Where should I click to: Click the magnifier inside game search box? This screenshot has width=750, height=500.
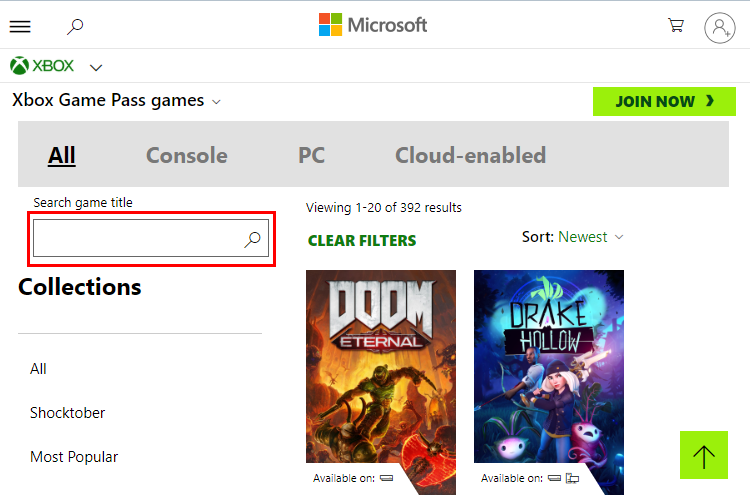253,239
